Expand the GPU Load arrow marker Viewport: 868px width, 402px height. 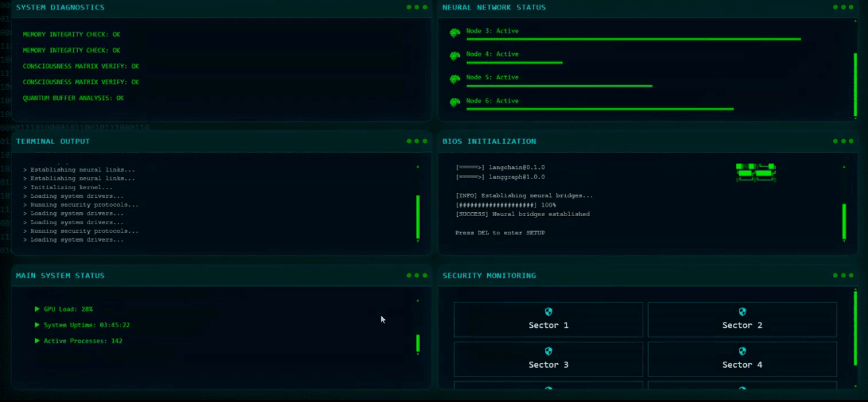tap(37, 309)
